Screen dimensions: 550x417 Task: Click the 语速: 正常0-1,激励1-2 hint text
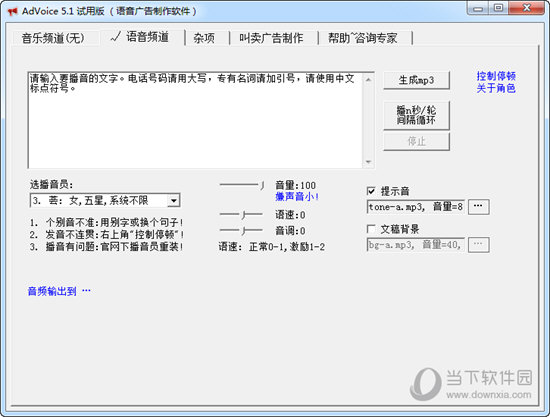pos(271,247)
